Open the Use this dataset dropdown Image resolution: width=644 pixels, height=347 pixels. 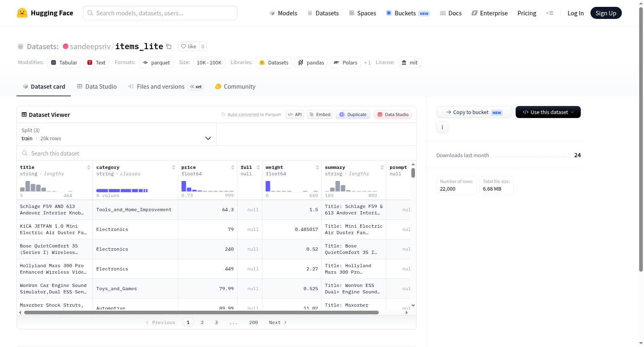(548, 112)
